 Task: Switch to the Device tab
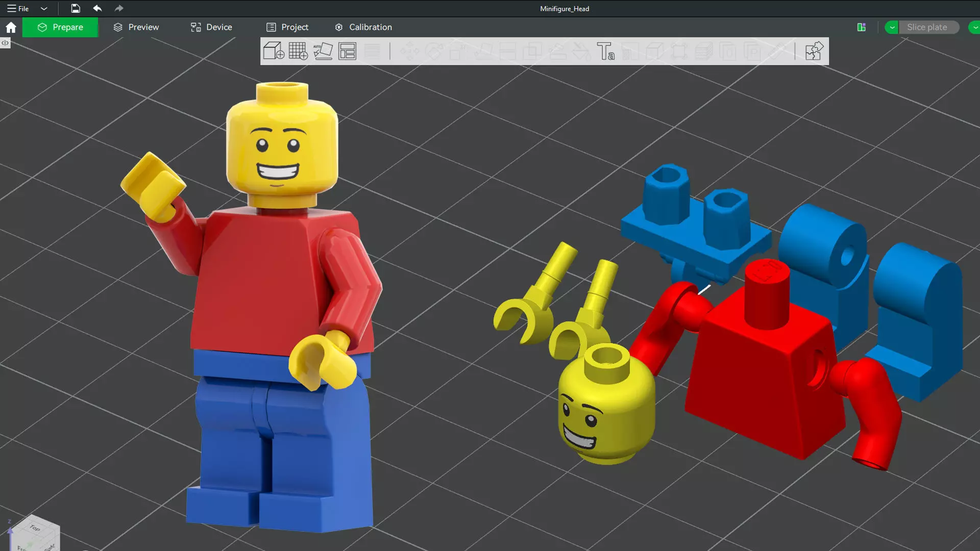click(211, 27)
